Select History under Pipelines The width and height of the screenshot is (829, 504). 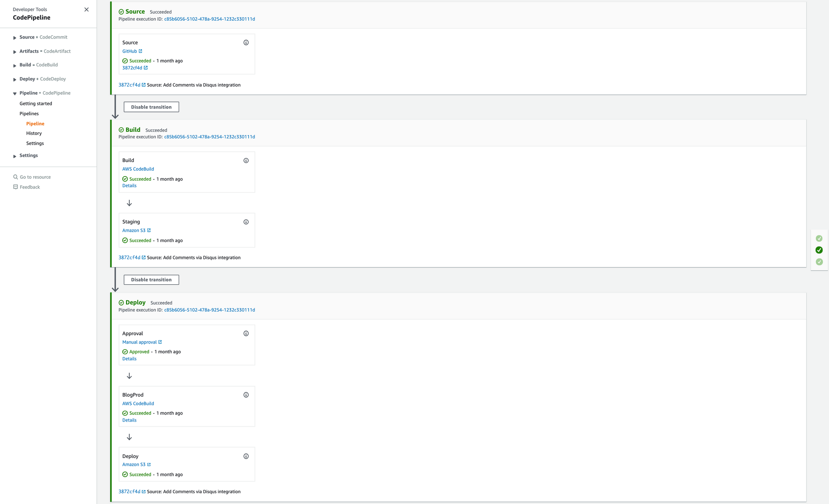click(x=34, y=133)
